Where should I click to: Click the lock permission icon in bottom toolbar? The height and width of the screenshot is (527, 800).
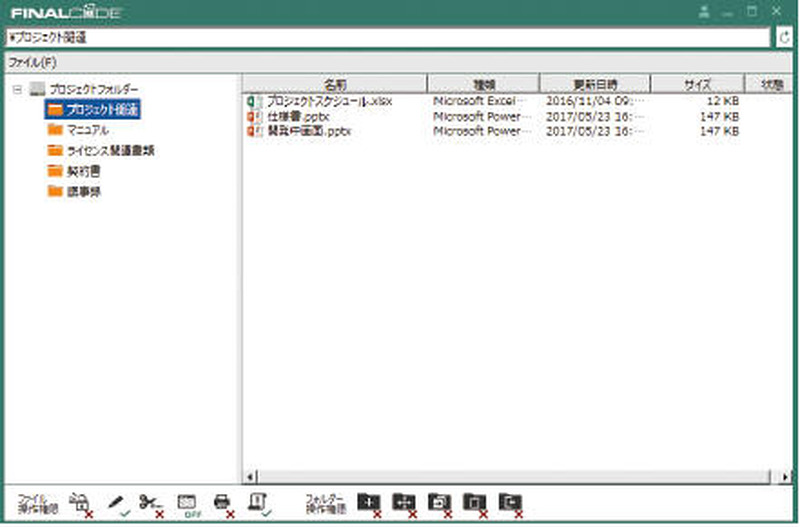80,503
